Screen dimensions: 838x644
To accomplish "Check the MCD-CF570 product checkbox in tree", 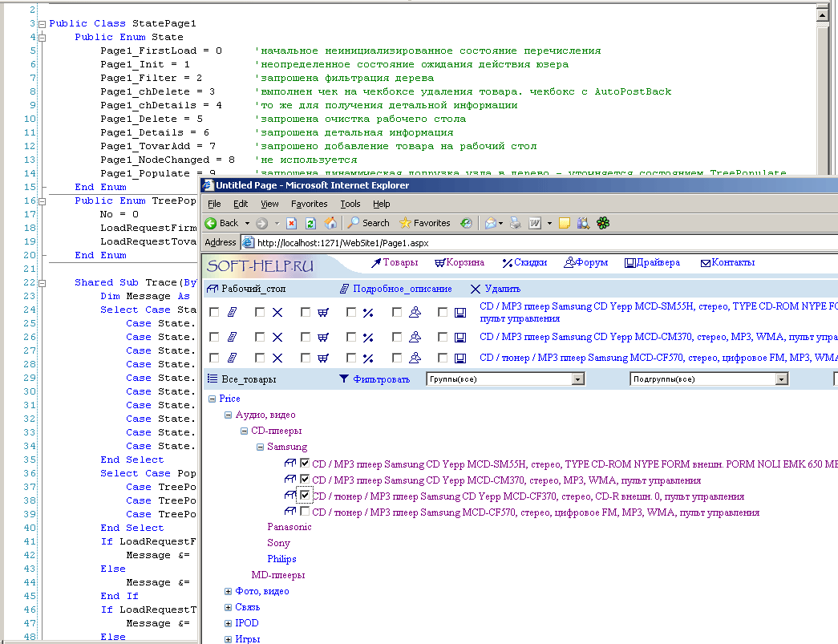I will (x=305, y=512).
